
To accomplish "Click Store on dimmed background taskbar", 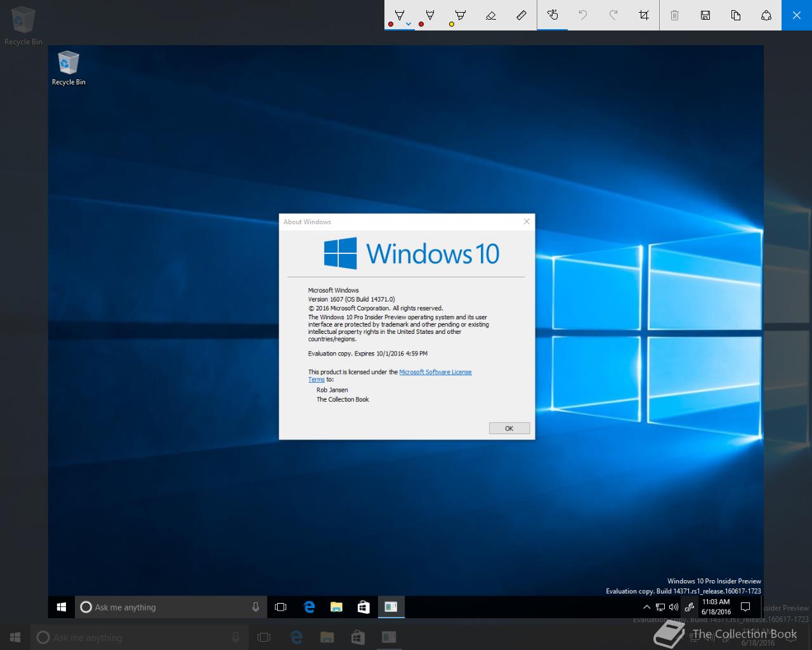I will point(357,637).
